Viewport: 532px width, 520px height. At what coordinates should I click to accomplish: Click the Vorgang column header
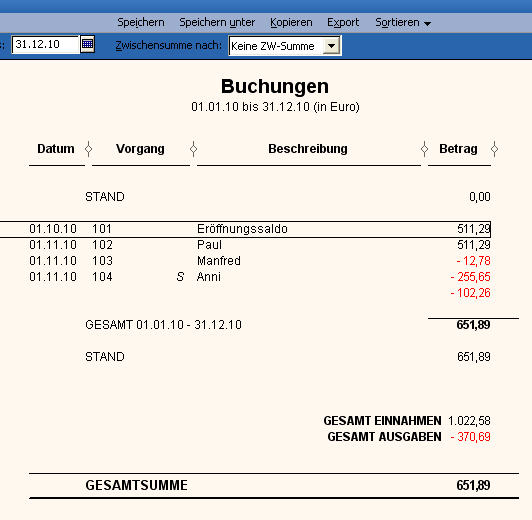[140, 149]
